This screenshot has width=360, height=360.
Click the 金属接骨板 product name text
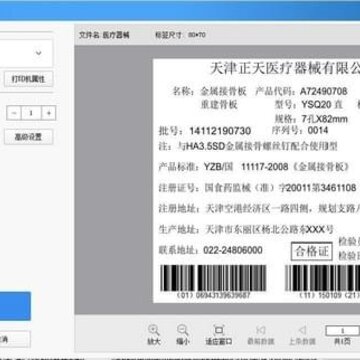click(x=223, y=91)
